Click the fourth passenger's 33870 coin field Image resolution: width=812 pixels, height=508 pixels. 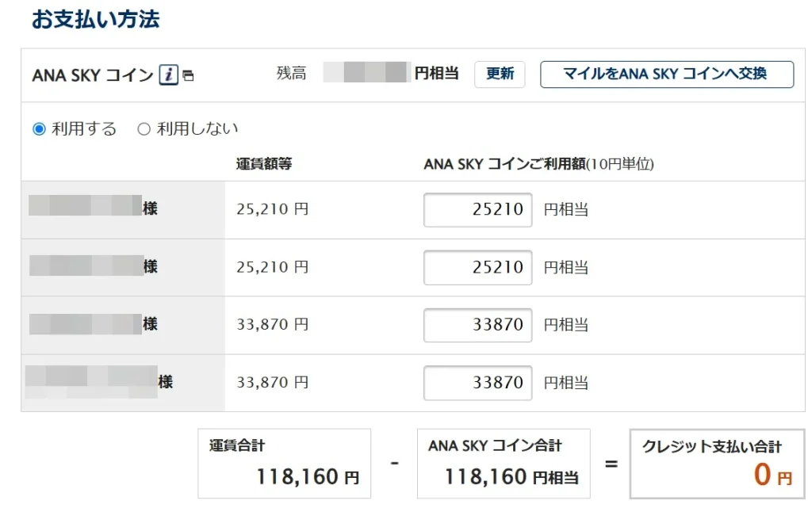pyautogui.click(x=477, y=383)
